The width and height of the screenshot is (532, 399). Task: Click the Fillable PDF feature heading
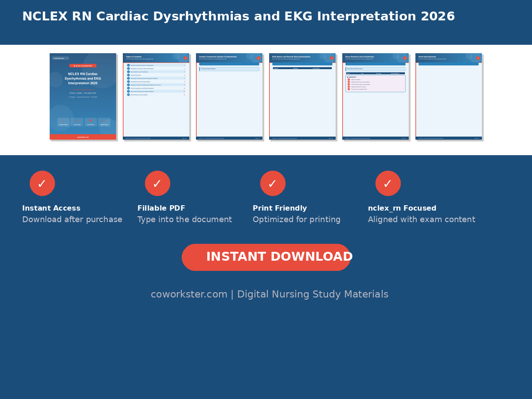161,208
